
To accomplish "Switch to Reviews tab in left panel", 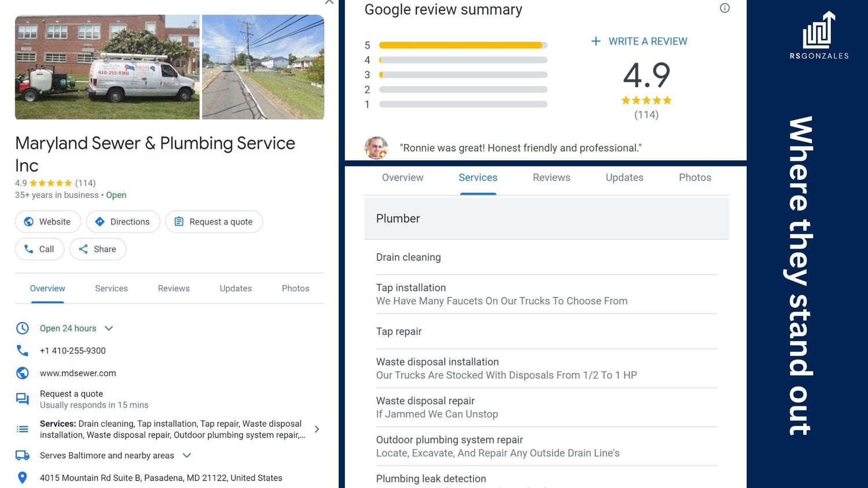I will click(x=174, y=289).
